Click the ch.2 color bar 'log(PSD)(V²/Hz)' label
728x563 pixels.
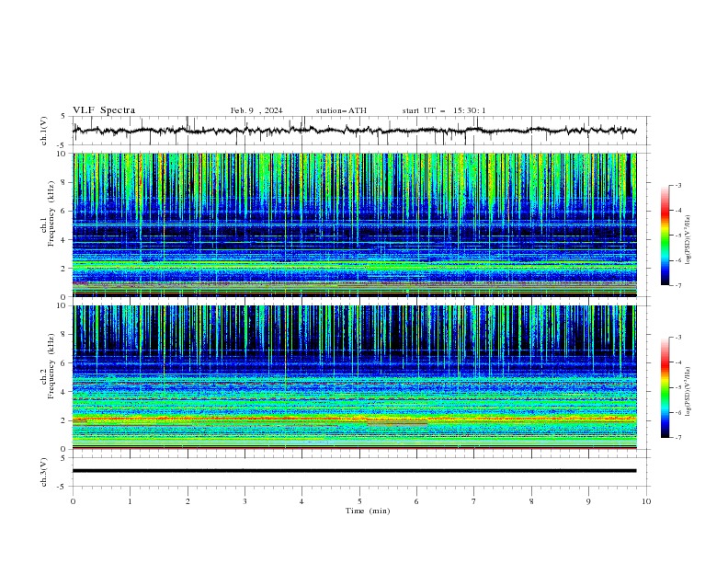tap(688, 391)
